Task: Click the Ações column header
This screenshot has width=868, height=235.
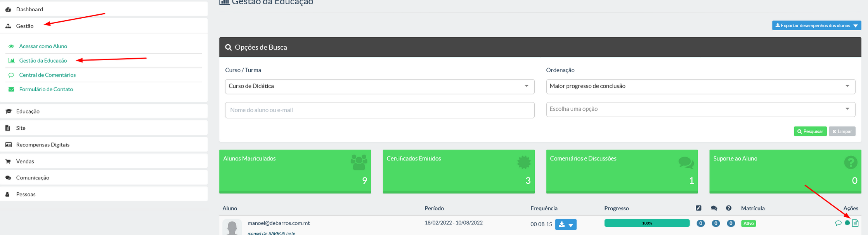Action: 851,208
